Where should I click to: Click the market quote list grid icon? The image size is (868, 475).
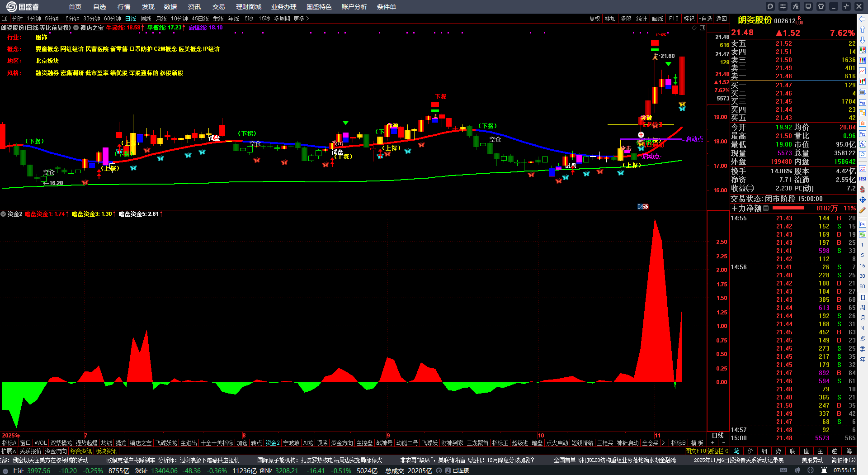click(x=863, y=61)
